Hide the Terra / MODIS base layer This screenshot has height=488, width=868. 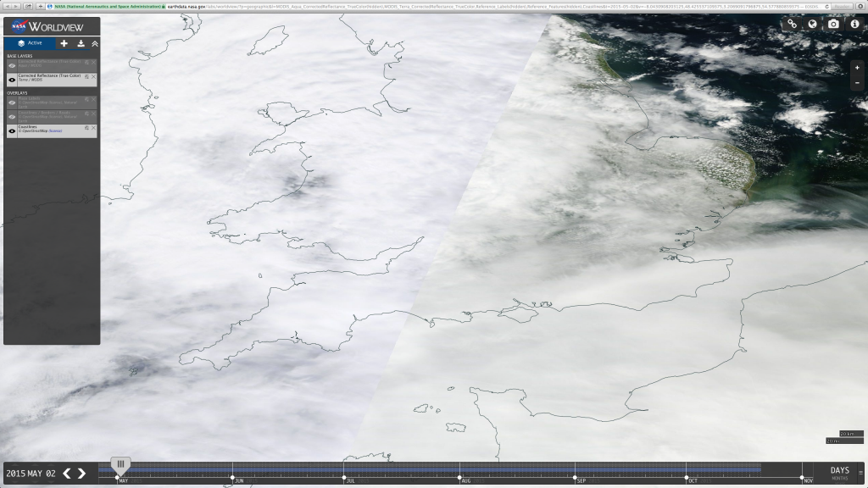pos(12,80)
